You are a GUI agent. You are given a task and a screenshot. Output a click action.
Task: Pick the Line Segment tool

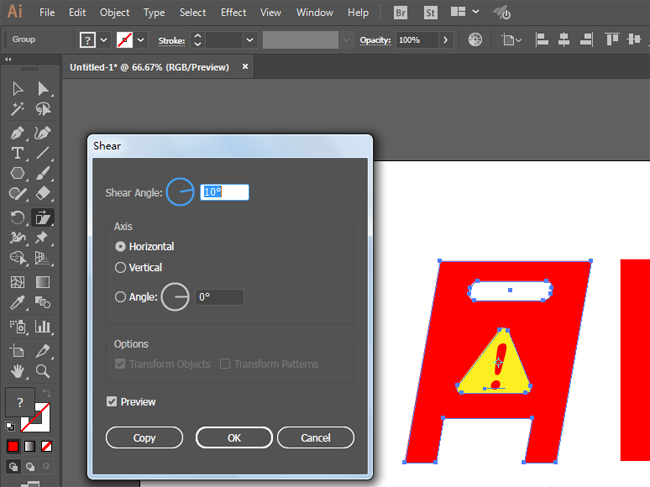click(43, 153)
